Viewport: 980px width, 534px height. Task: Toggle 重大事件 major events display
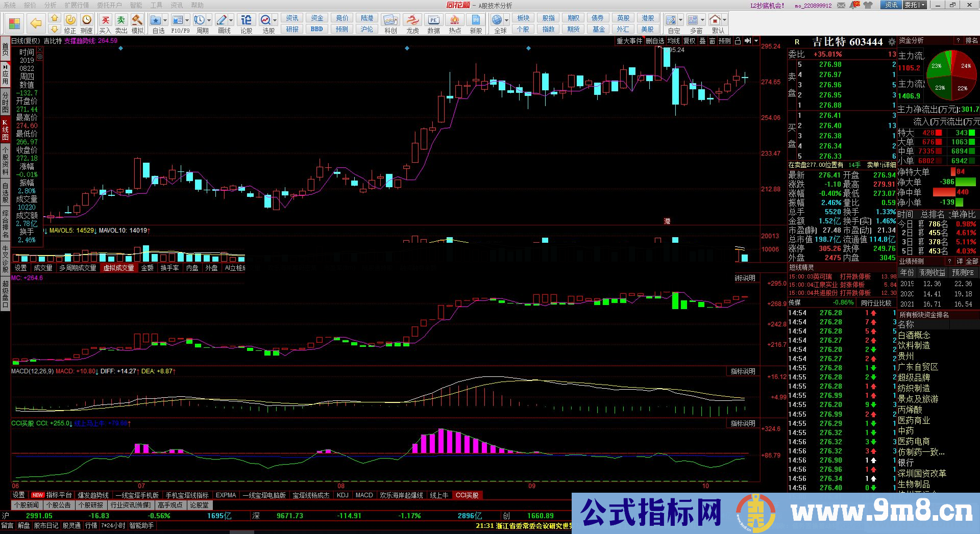coord(629,41)
